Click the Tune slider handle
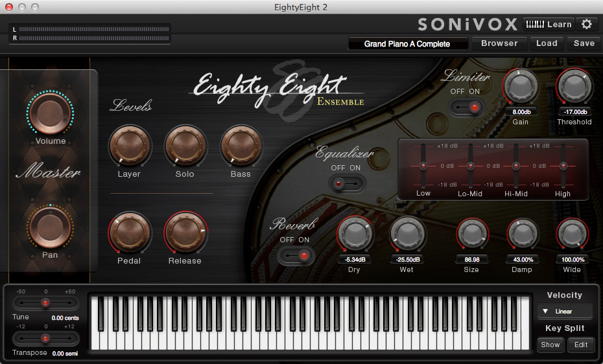 pyautogui.click(x=45, y=303)
